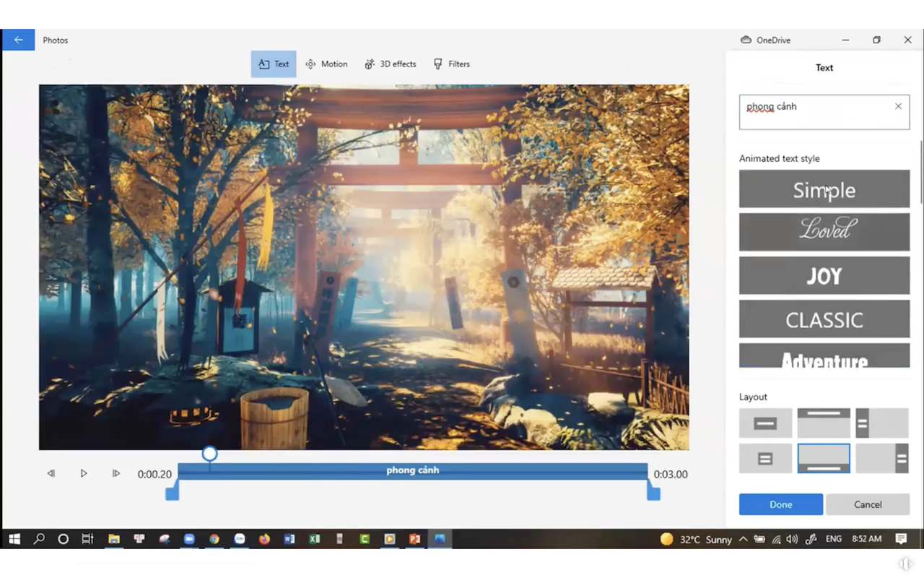924x578 pixels.
Task: Open battery status in the system tray
Action: tap(760, 539)
